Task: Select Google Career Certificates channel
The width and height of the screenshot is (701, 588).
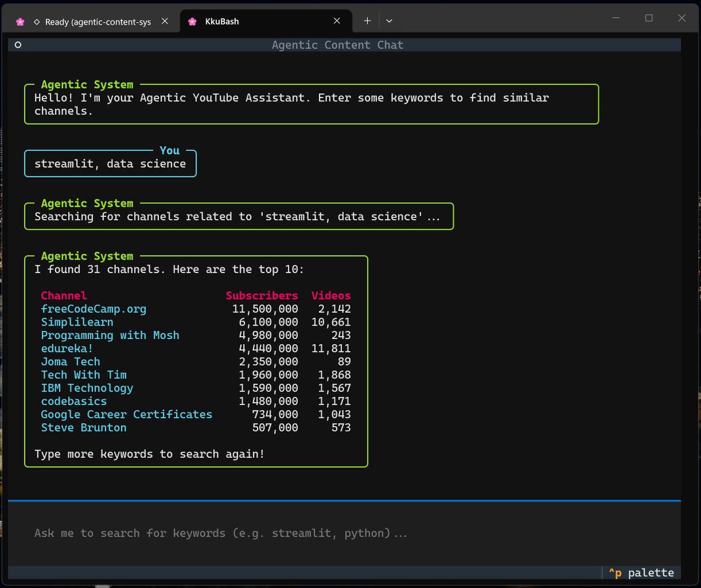Action: 126,414
